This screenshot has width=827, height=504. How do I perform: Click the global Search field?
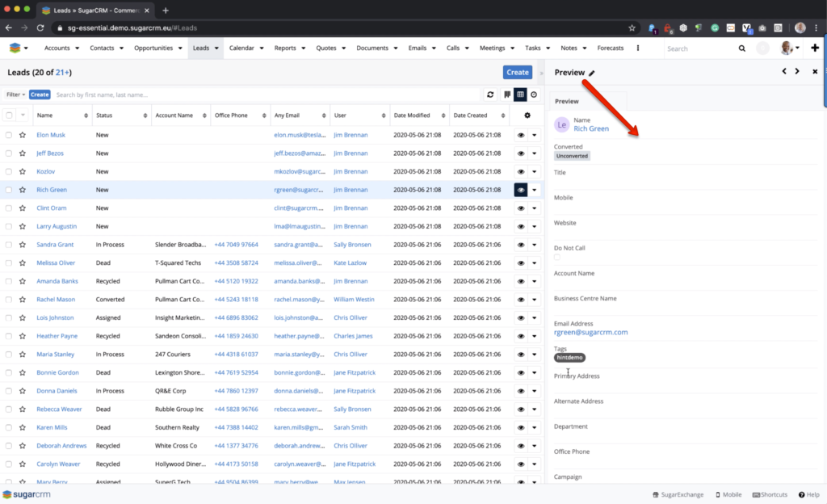coord(699,48)
